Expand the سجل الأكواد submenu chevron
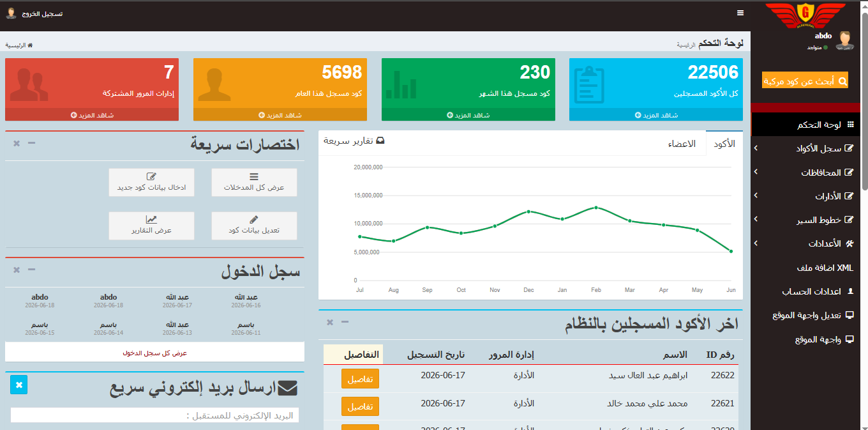 click(x=756, y=148)
